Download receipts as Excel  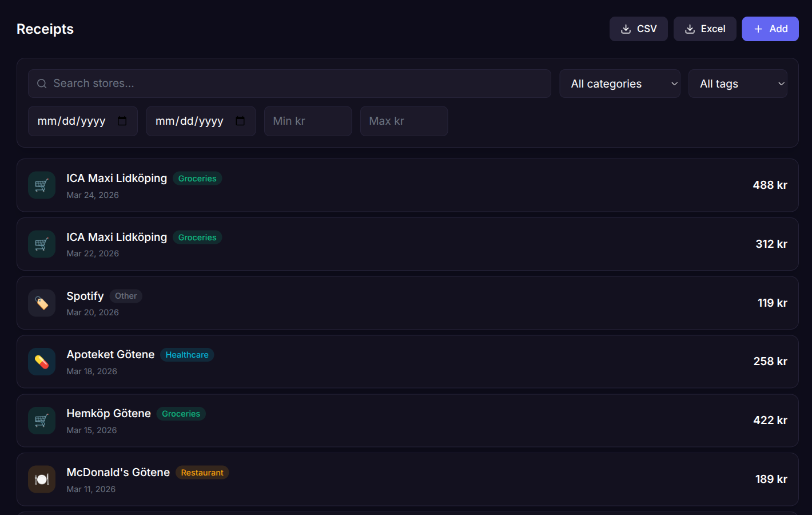click(704, 29)
